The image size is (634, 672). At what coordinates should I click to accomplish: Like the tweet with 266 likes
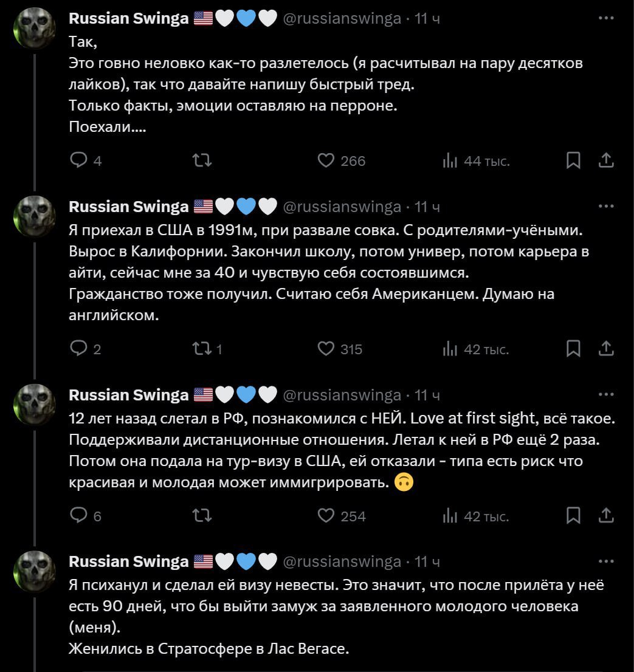point(326,160)
